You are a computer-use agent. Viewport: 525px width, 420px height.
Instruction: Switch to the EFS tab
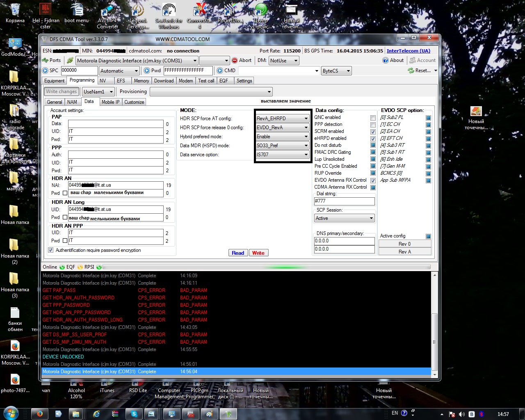coord(121,81)
